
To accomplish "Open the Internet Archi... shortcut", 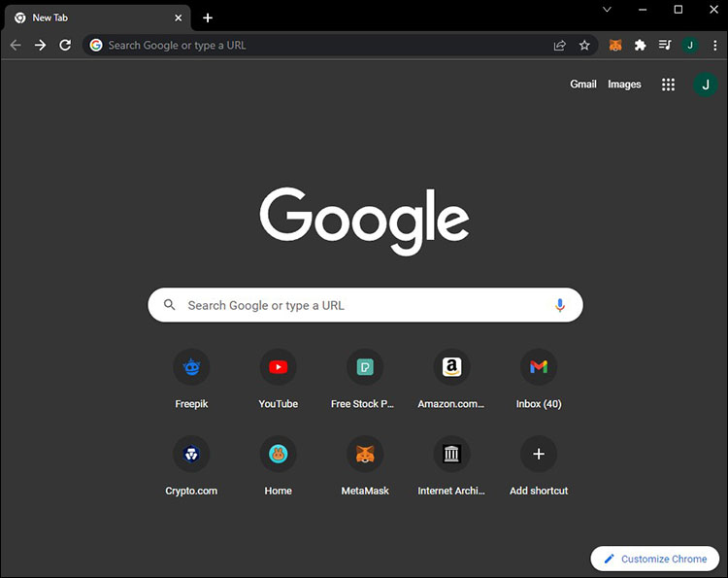I will [x=451, y=466].
